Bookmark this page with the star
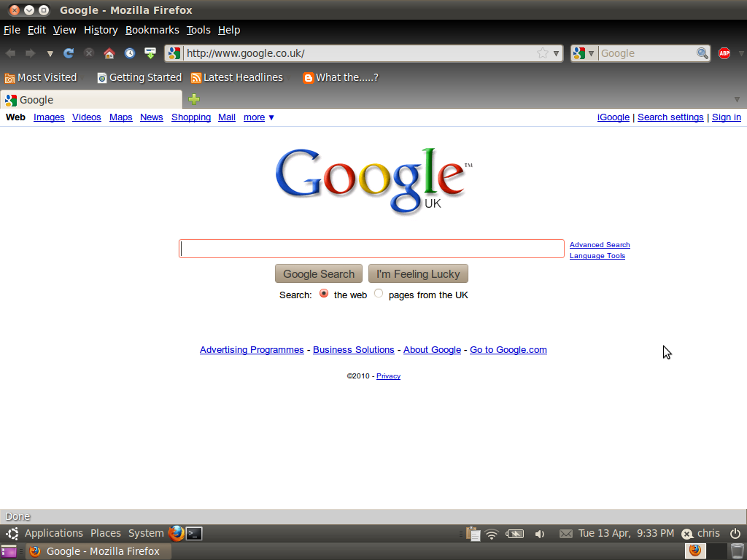 point(542,53)
